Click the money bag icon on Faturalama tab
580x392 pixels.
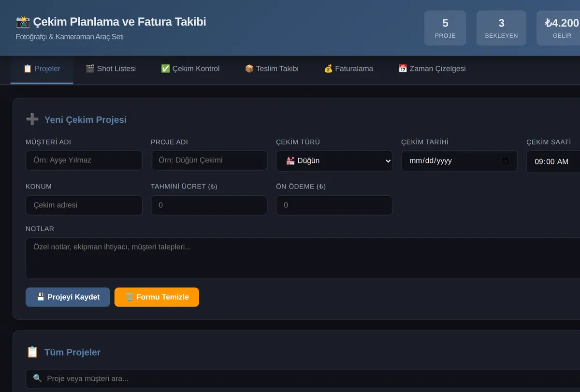pos(328,69)
